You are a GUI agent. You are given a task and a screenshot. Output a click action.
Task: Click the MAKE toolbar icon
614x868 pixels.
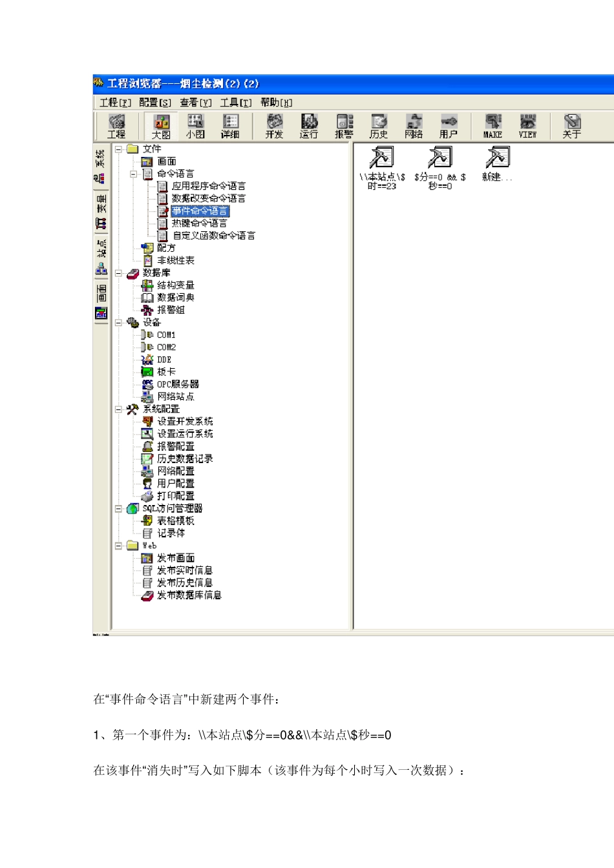click(x=493, y=126)
